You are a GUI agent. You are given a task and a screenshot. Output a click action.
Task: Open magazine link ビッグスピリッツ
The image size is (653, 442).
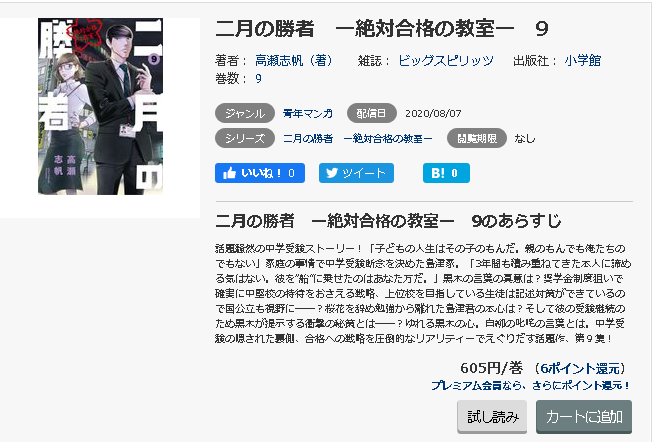coord(446,61)
